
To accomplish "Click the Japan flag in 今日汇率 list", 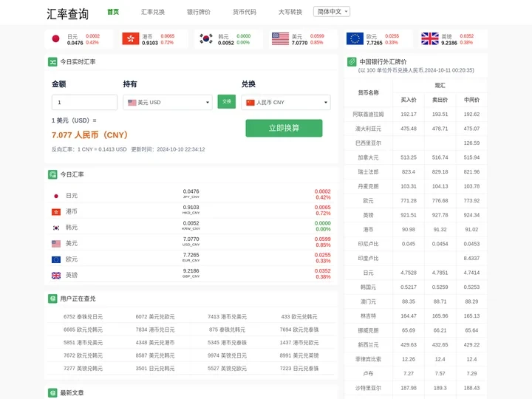I will pos(56,196).
